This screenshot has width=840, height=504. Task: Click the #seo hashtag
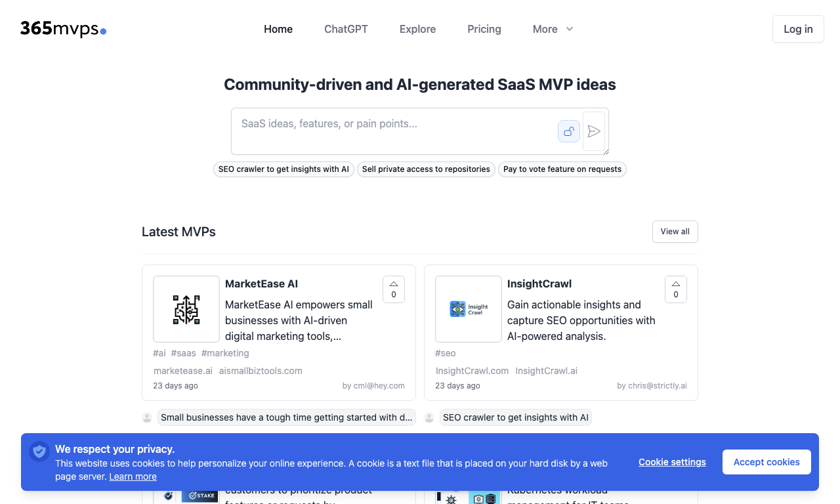446,353
